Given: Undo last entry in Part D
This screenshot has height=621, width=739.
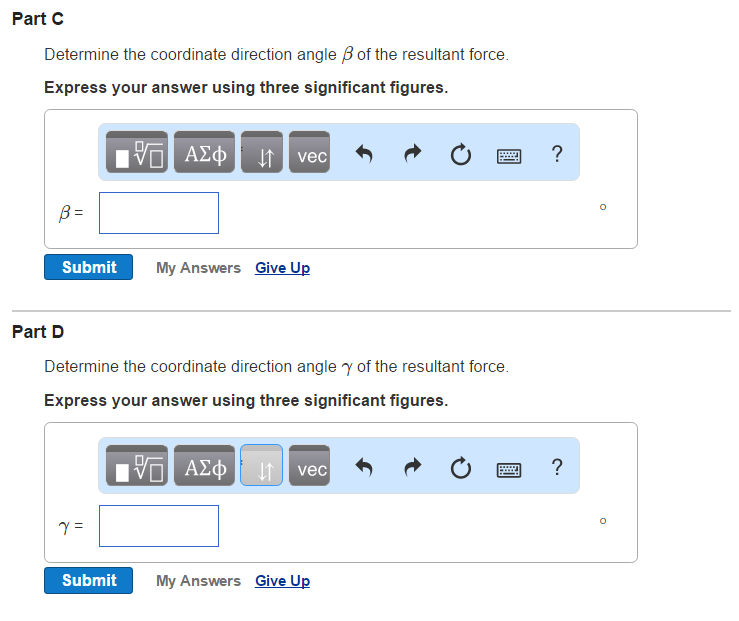Looking at the screenshot, I should 364,467.
